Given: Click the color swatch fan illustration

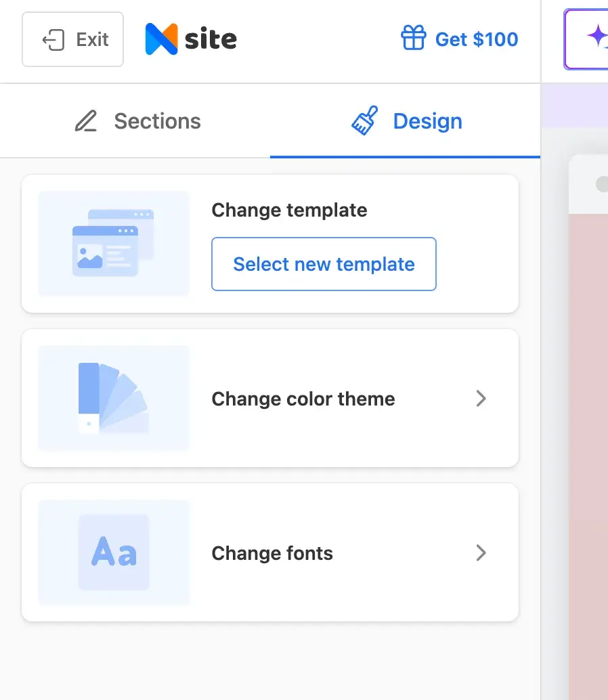Looking at the screenshot, I should click(x=113, y=398).
